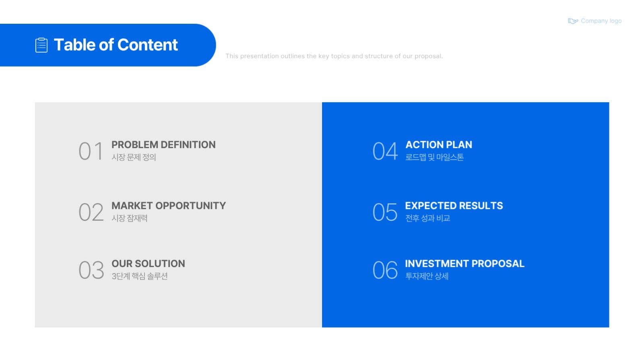Click the number 06

pyautogui.click(x=385, y=270)
